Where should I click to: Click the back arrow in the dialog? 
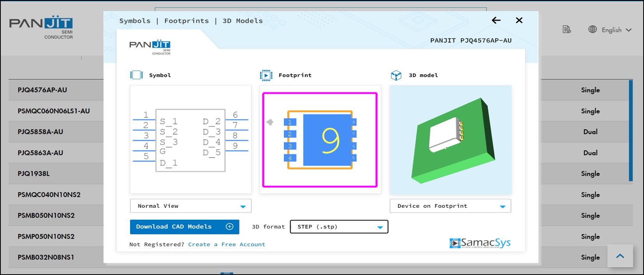[496, 20]
